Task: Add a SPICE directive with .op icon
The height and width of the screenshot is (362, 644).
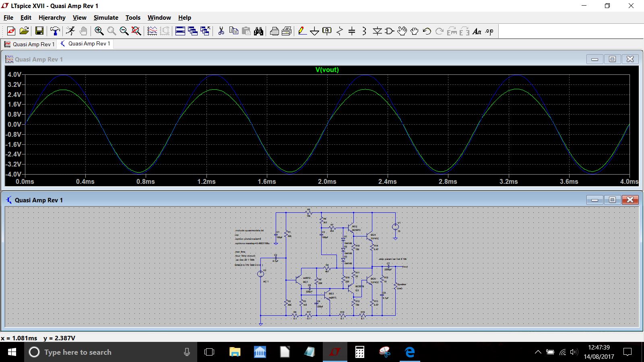Action: tap(489, 31)
